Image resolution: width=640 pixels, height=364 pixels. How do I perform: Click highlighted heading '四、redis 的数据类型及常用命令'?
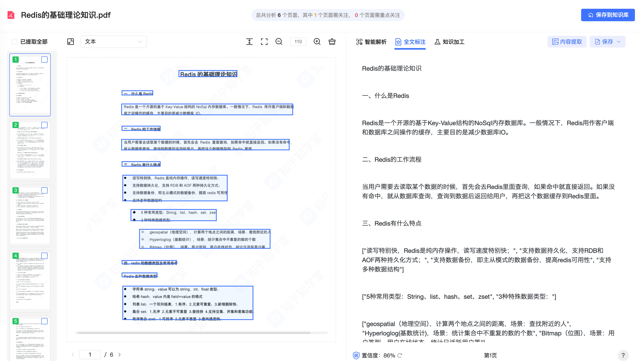(149, 263)
